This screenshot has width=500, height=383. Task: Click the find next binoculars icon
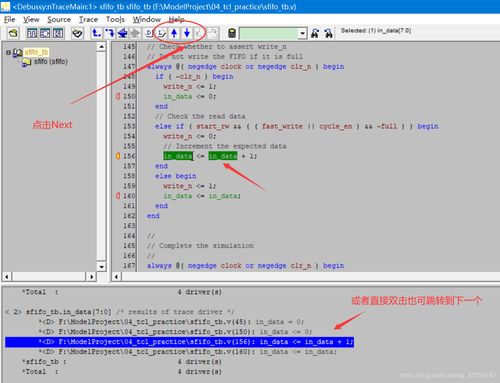click(x=328, y=33)
